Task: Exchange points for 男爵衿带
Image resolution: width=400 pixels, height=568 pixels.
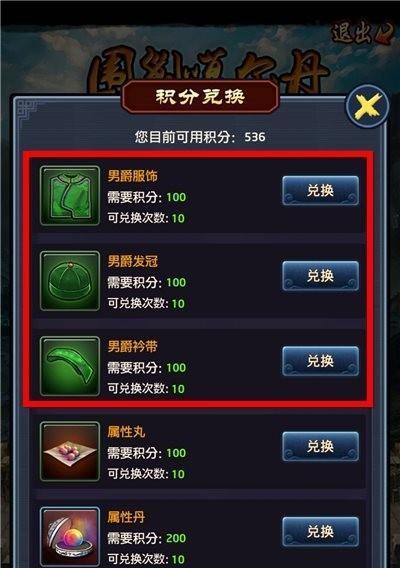Action: coord(320,361)
